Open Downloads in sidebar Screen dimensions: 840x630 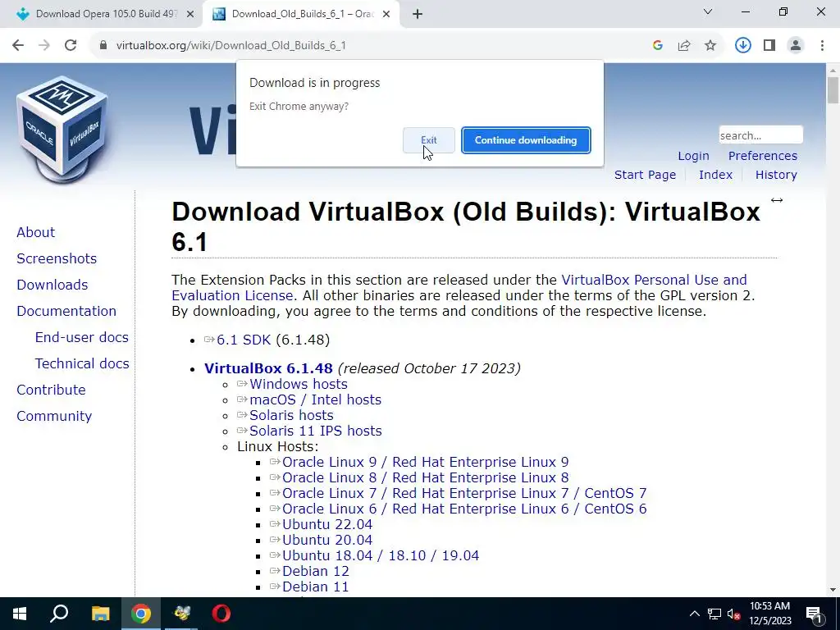tap(52, 285)
